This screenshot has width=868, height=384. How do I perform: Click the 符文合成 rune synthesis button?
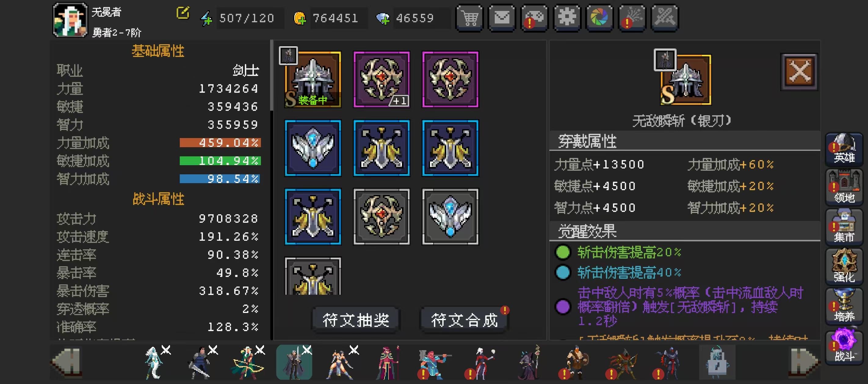pyautogui.click(x=464, y=319)
